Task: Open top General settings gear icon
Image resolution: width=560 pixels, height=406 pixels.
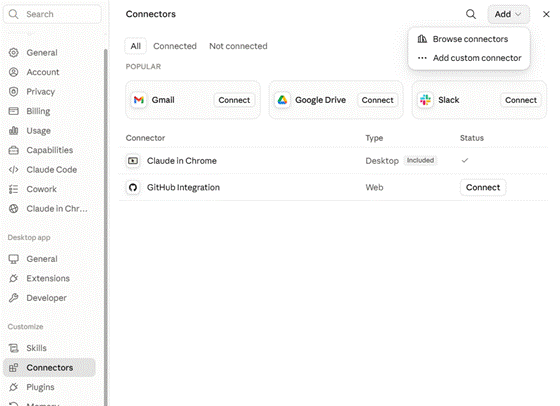Action: (14, 53)
